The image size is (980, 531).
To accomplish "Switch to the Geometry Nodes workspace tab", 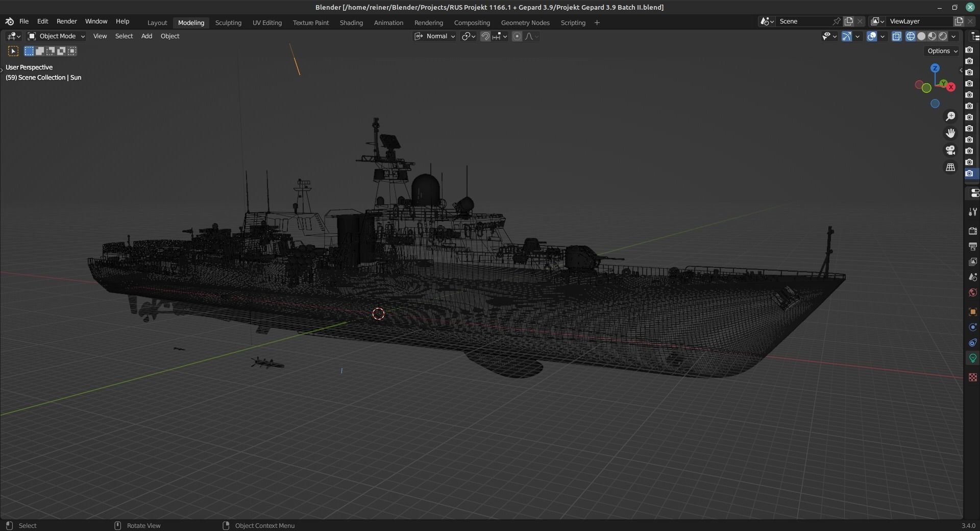I will tap(525, 23).
